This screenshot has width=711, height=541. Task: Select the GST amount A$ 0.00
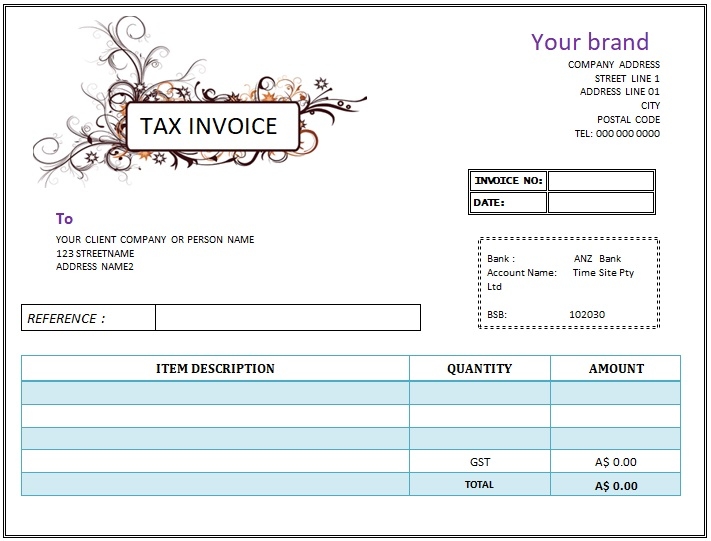(616, 463)
